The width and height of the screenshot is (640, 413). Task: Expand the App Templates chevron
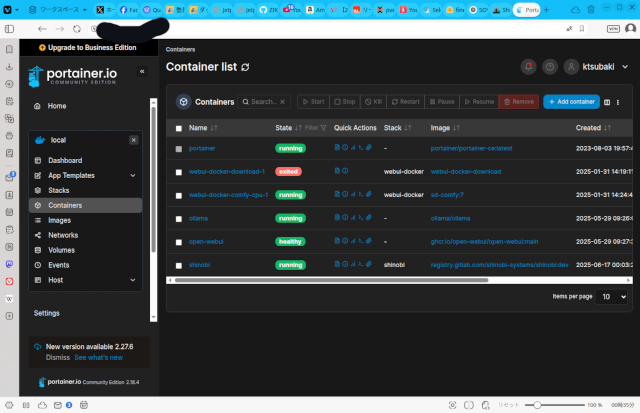pos(133,175)
